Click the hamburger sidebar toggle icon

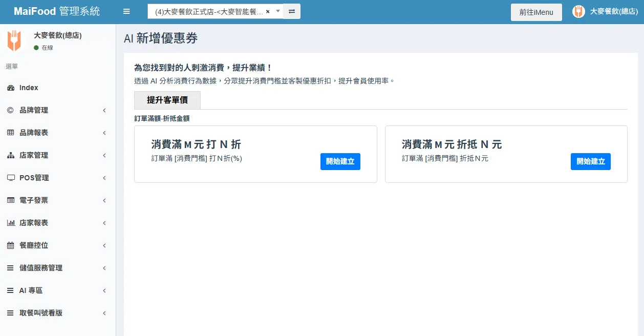click(126, 11)
